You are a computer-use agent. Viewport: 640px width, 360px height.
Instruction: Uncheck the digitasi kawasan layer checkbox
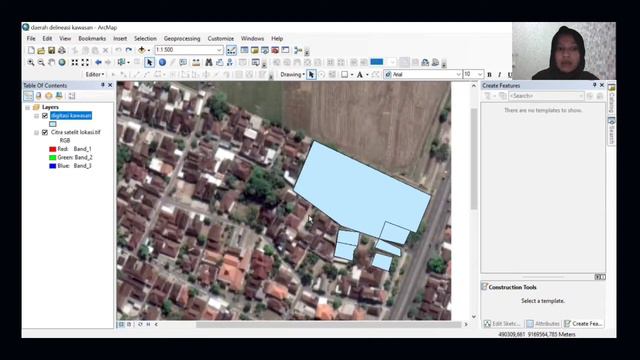[45, 116]
